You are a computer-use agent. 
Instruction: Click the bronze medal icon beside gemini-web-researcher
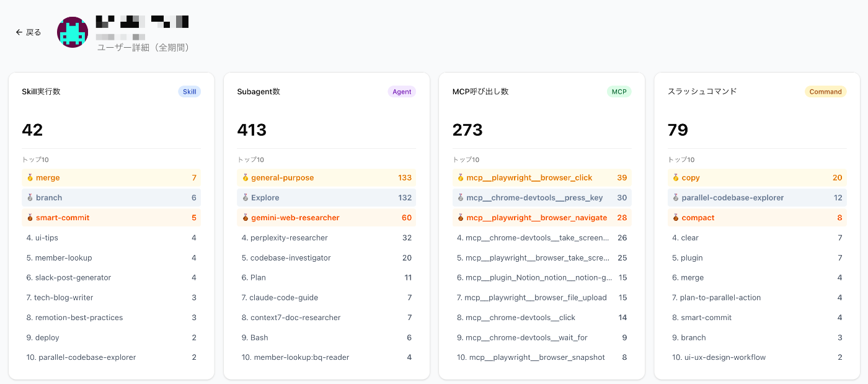point(245,218)
